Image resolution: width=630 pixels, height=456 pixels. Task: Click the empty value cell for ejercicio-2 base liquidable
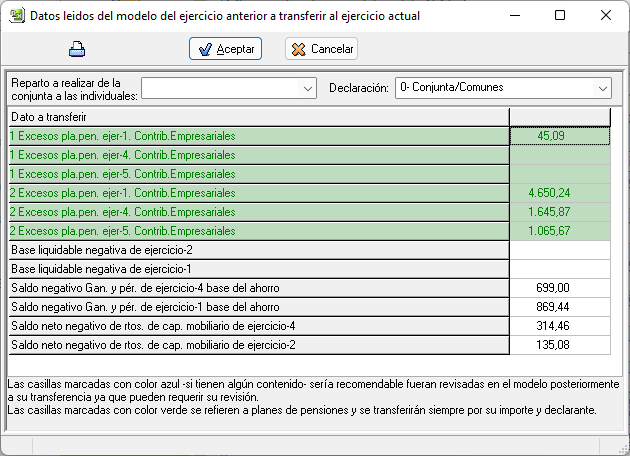tap(560, 250)
